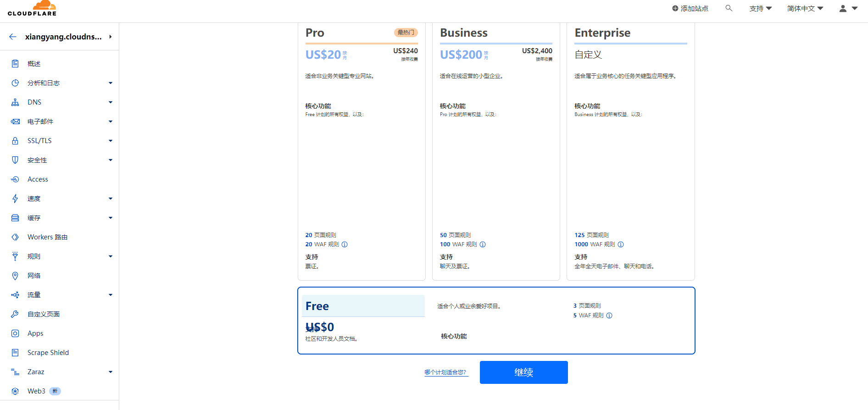Screen dimensions: 868x410
Task: Expand the 电子邮件 submenu arrow
Action: tap(111, 122)
